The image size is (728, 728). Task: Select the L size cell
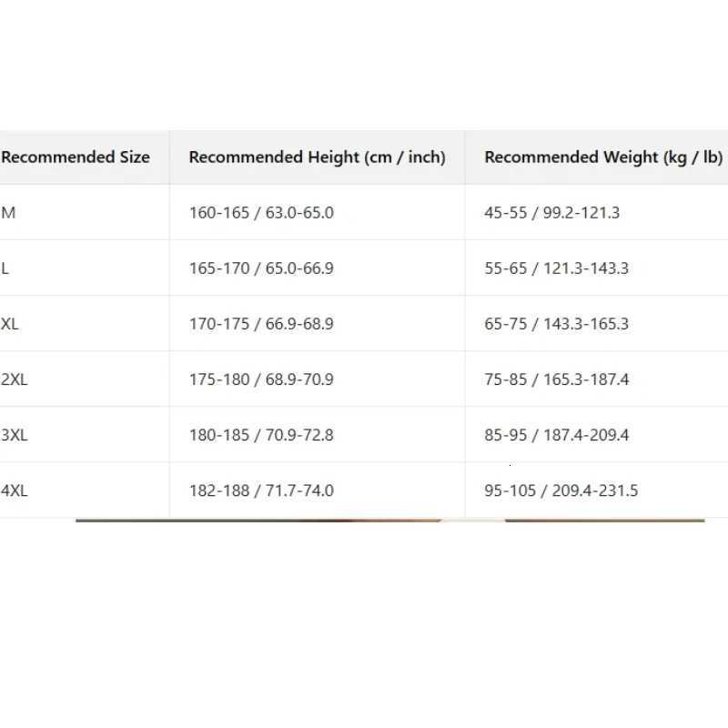point(6,268)
